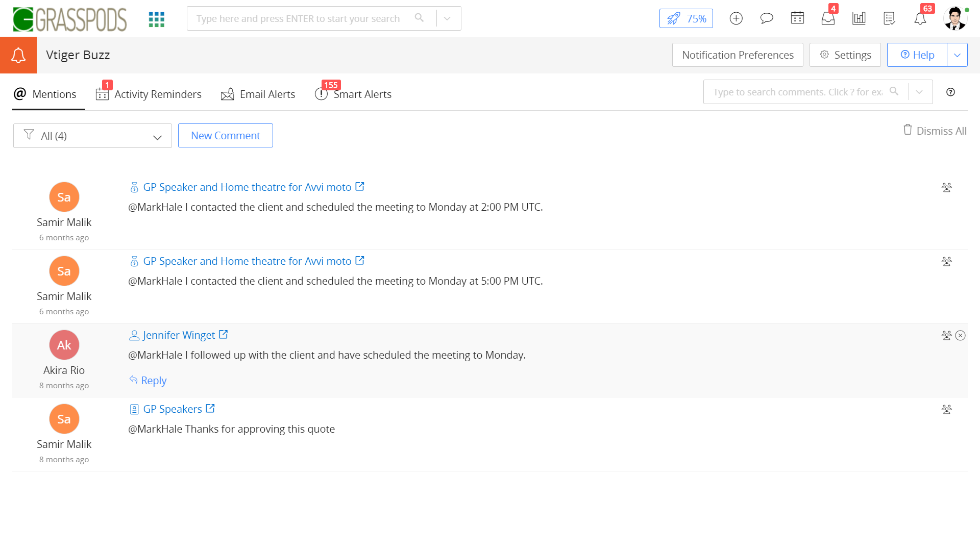
Task: Reply to Jennifer Winget's comment
Action: point(148,380)
